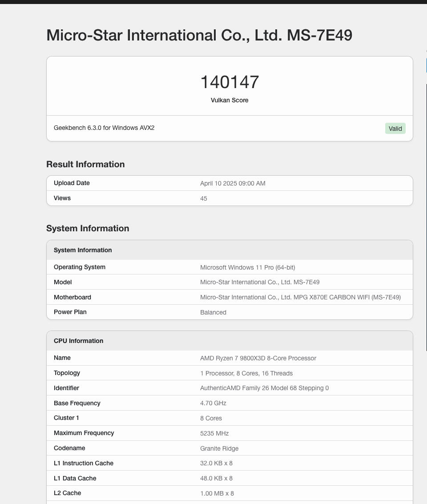Click the Micro-Star International MS-7E49 page title
Image resolution: width=427 pixels, height=504 pixels.
click(199, 35)
